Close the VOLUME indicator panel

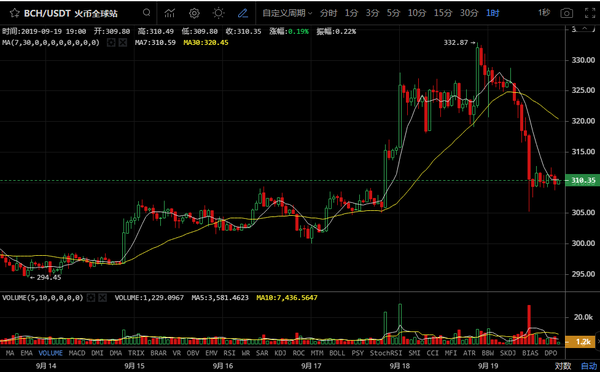click(x=103, y=297)
